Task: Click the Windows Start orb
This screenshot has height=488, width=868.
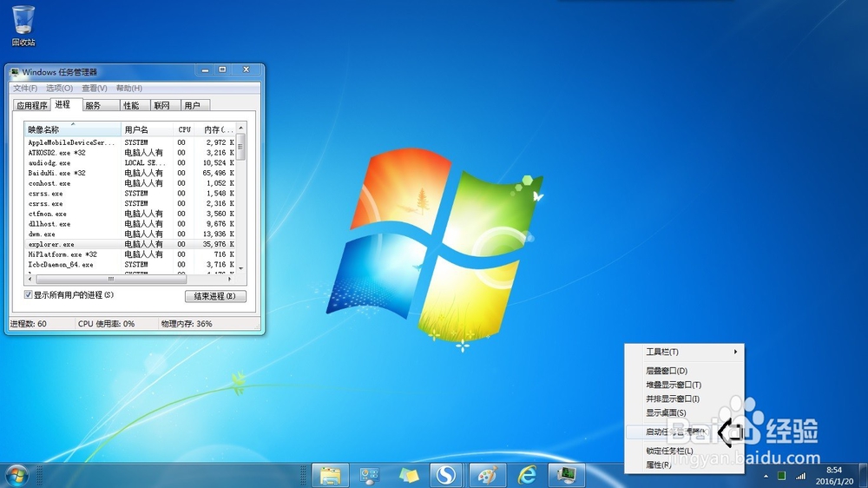Action: 17,475
